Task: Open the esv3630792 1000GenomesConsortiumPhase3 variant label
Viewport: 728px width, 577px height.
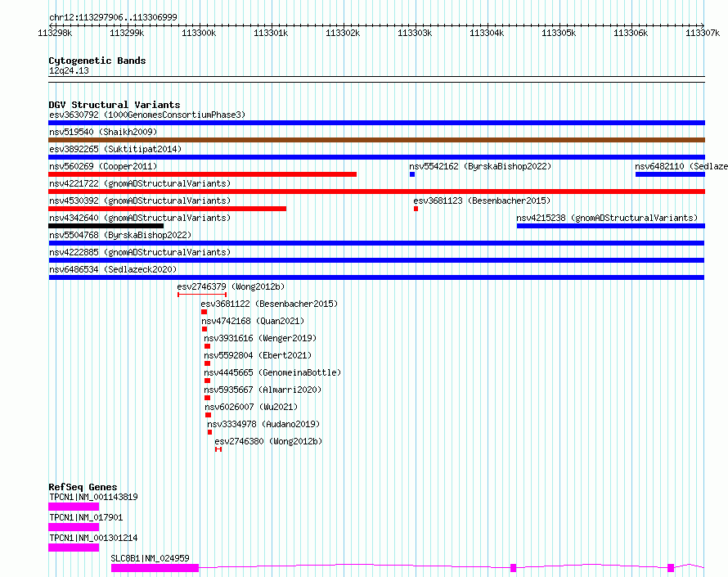Action: click(x=147, y=115)
